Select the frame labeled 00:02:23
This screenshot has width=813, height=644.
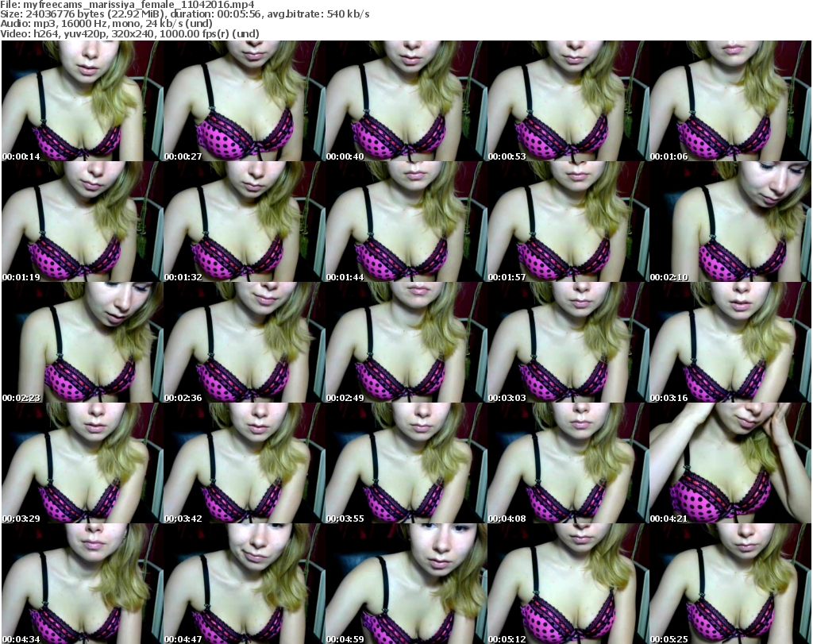point(83,342)
